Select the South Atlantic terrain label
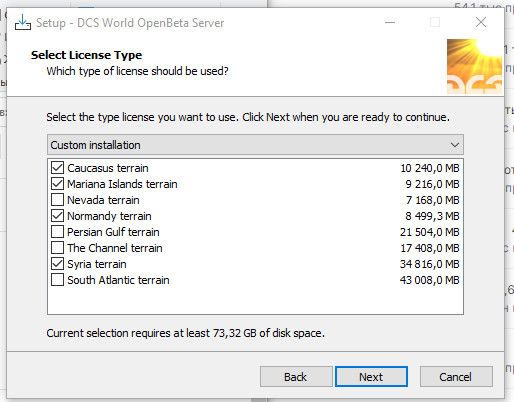The width and height of the screenshot is (514, 402). coord(118,280)
